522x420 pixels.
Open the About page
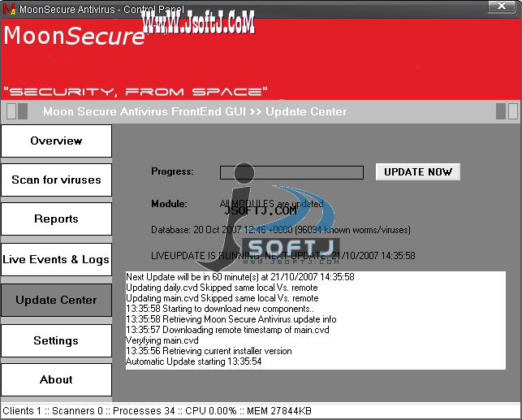coord(56,379)
